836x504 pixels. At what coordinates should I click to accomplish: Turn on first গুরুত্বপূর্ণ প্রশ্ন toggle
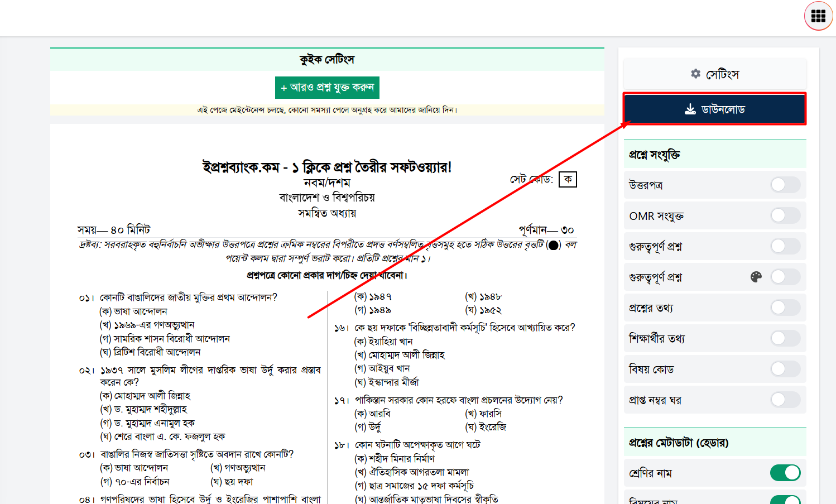(785, 246)
